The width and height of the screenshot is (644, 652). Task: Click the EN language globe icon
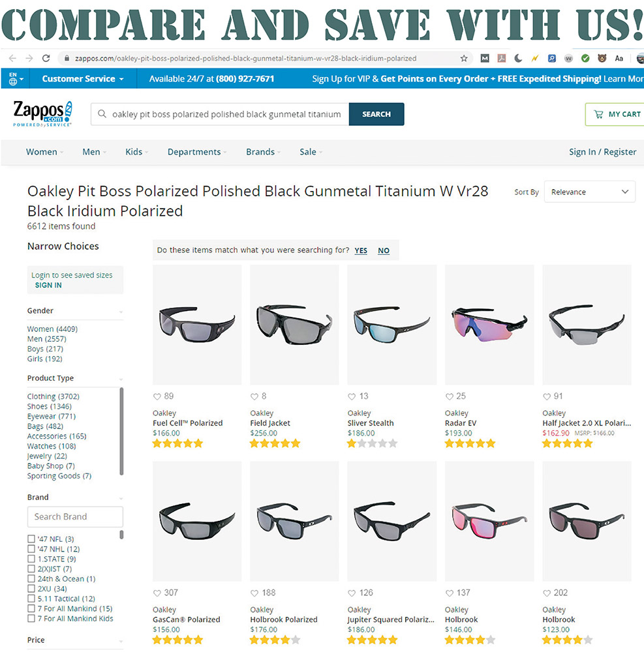tap(14, 78)
